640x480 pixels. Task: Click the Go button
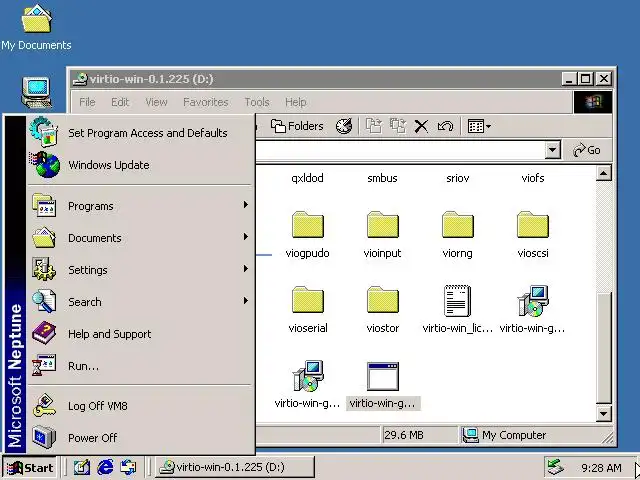tap(587, 150)
